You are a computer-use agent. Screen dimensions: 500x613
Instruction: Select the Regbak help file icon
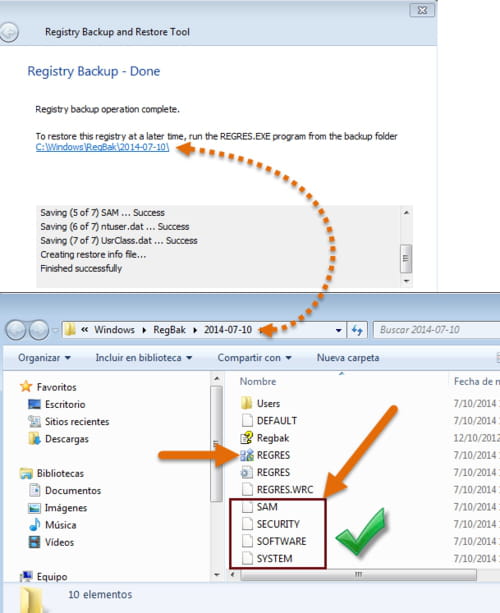247,438
